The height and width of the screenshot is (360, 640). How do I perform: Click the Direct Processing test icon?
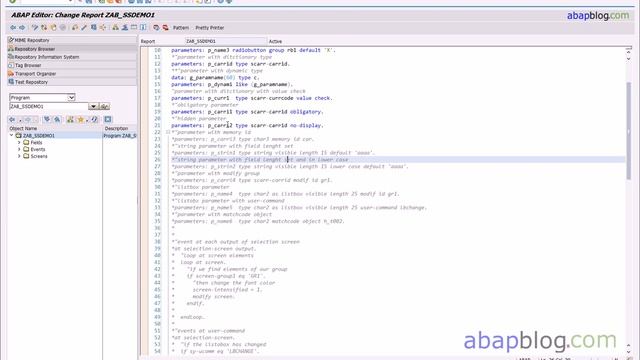coord(93,27)
